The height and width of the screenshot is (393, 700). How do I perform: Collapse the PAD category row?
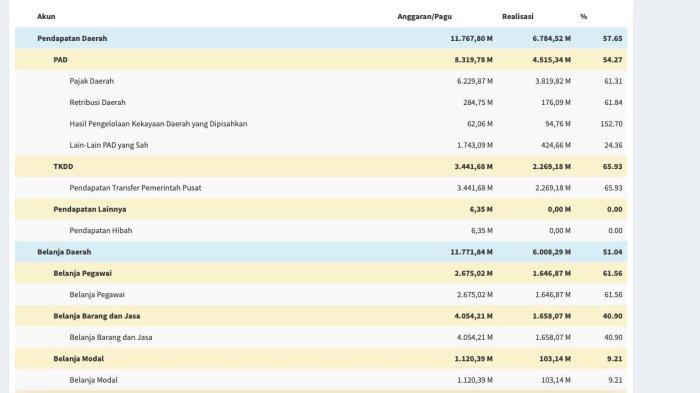tap(321, 60)
